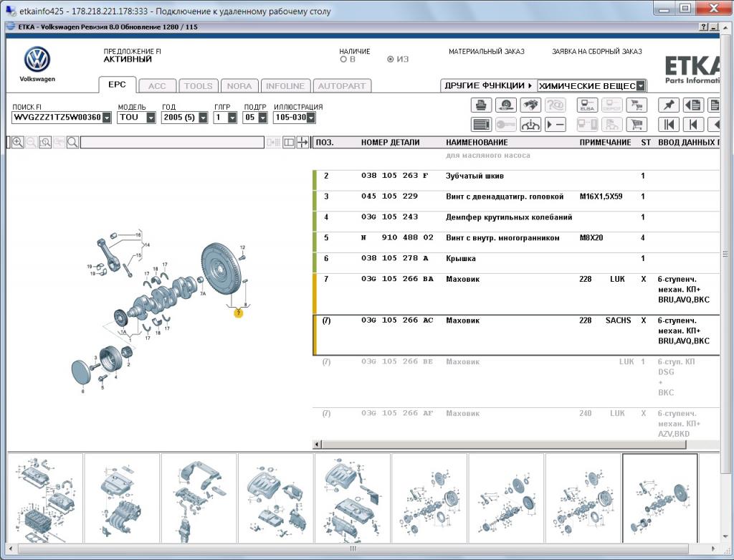
Task: Click the printer icon in the toolbar
Action: [481, 105]
